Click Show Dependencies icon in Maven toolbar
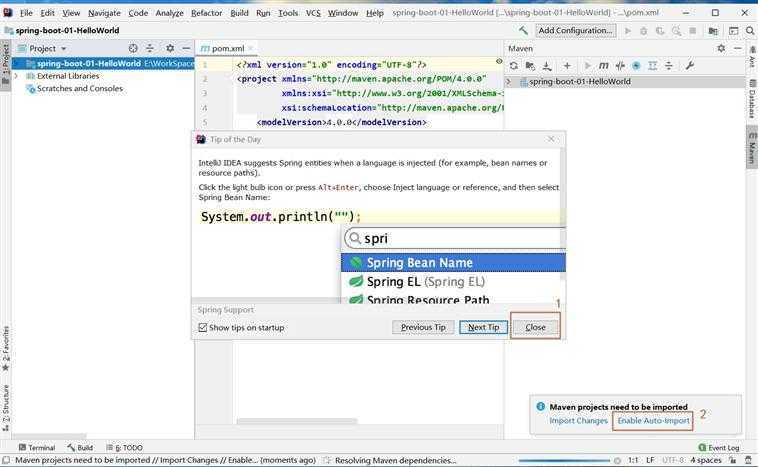 coord(653,65)
